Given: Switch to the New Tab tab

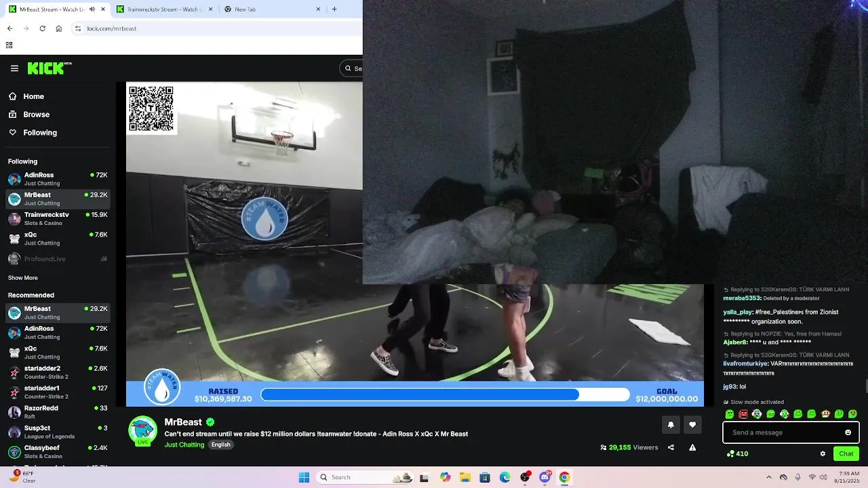Looking at the screenshot, I should point(271,9).
